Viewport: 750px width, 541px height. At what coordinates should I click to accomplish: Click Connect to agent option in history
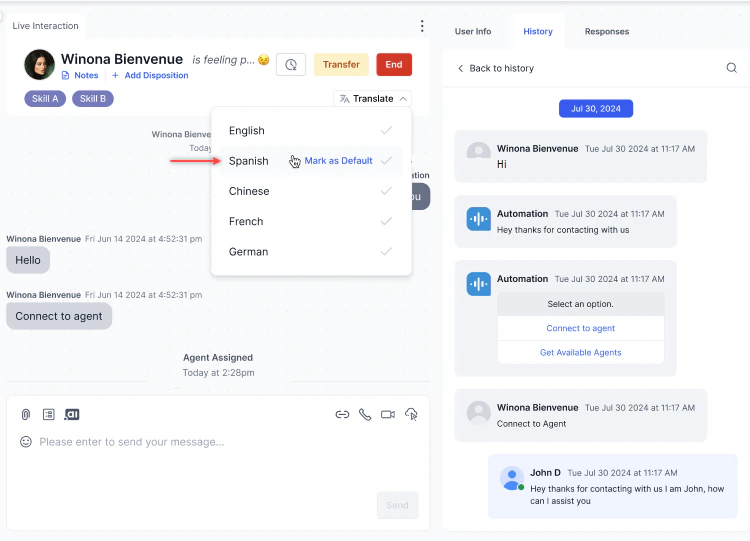point(581,328)
